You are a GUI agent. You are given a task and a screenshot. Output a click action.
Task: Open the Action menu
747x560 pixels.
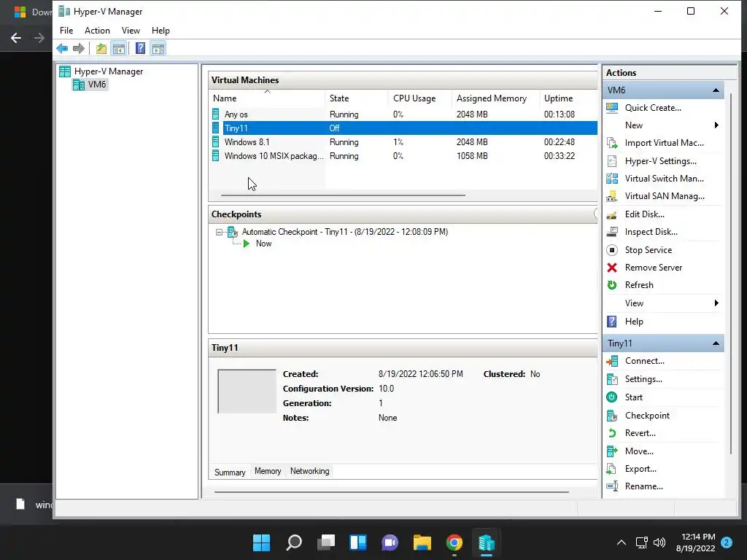97,31
